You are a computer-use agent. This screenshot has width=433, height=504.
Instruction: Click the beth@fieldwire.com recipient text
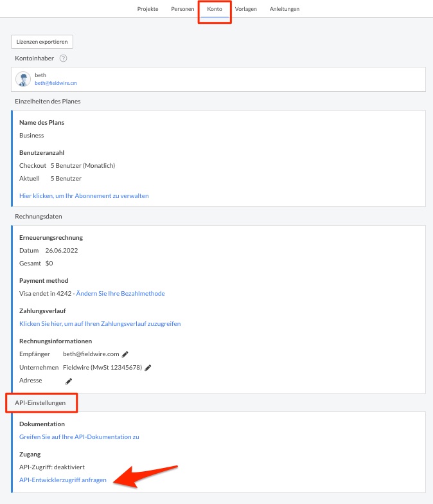tap(91, 354)
